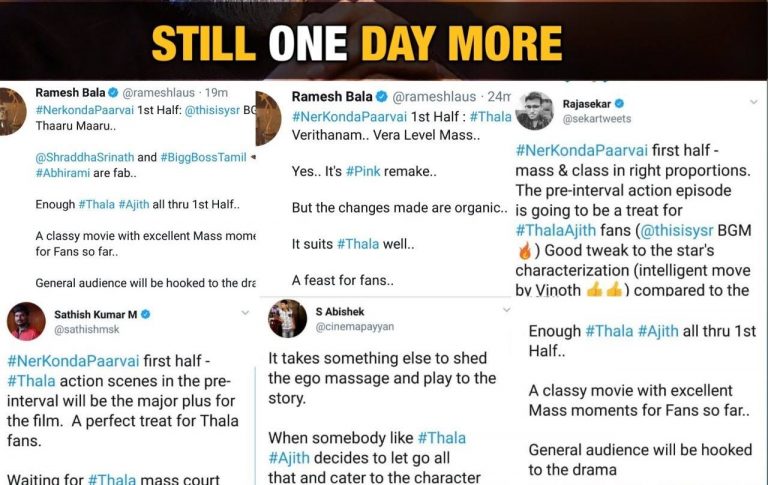The height and width of the screenshot is (485, 768).
Task: Open #NerKondaPaarvai hashtag in Sathish Kumar's tweet
Action: point(73,361)
